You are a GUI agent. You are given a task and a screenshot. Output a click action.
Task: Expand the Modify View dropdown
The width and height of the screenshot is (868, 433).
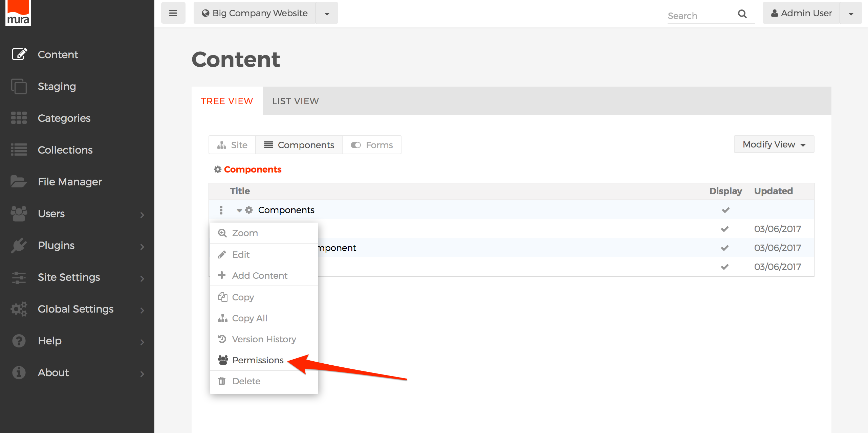click(x=774, y=144)
